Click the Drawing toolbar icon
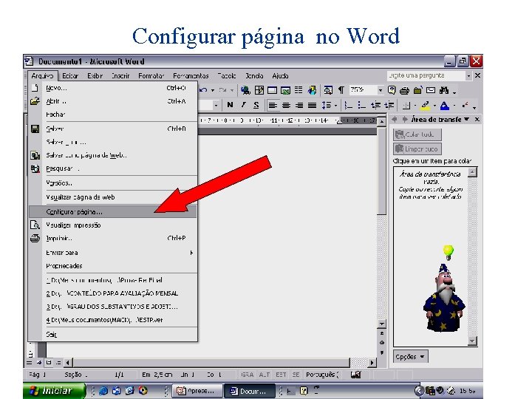 [x=312, y=90]
